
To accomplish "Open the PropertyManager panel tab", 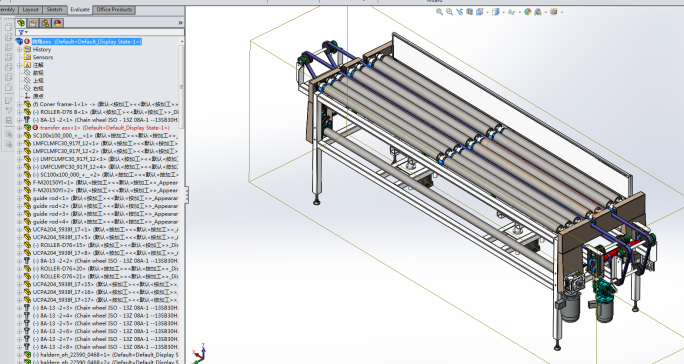I will pos(33,23).
